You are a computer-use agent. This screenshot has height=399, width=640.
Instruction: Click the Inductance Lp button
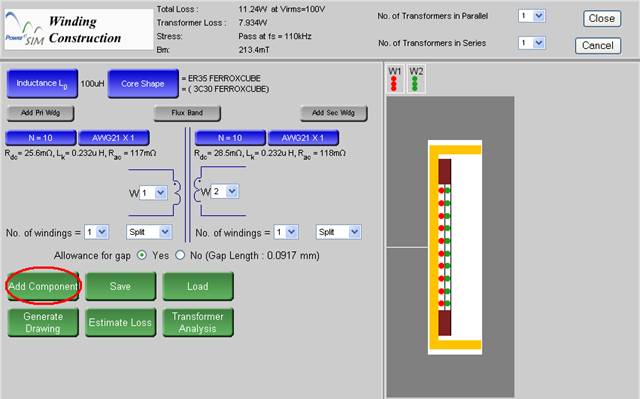pyautogui.click(x=42, y=84)
